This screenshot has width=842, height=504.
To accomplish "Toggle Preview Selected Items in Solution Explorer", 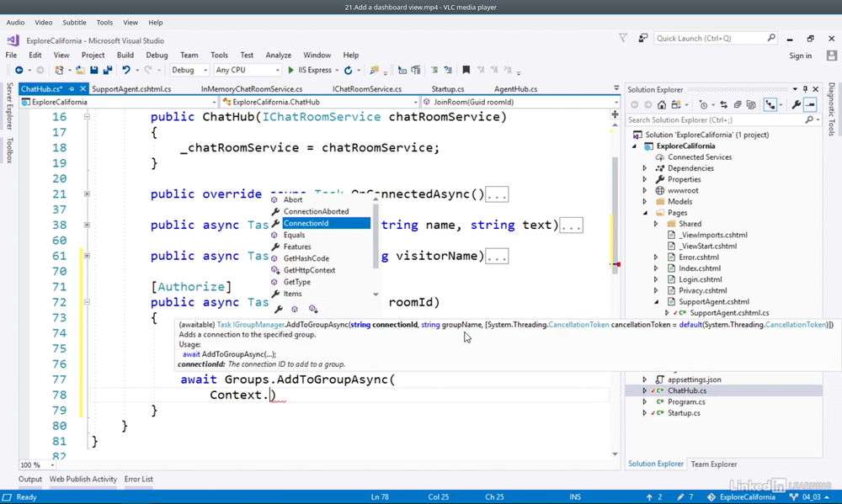I will [x=810, y=104].
